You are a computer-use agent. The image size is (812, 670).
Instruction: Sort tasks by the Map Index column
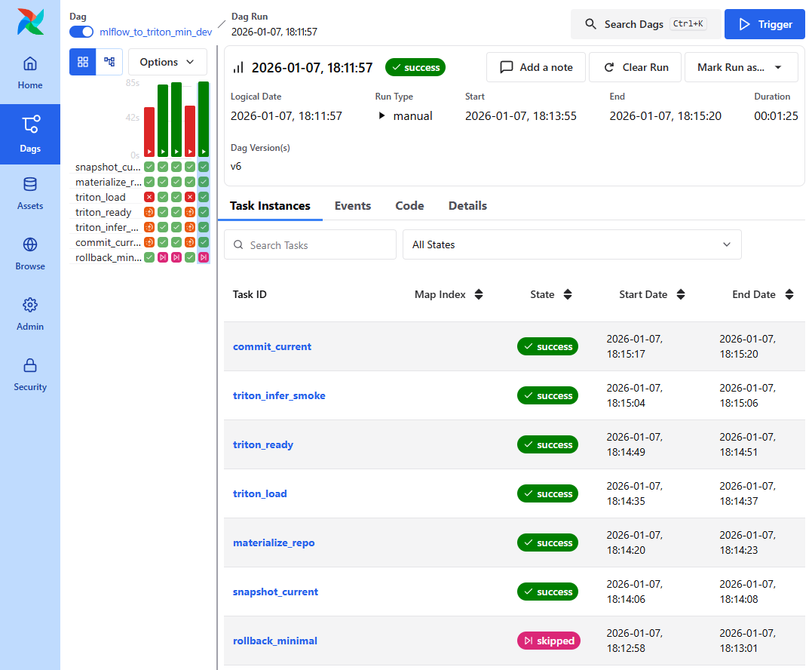[x=478, y=294]
